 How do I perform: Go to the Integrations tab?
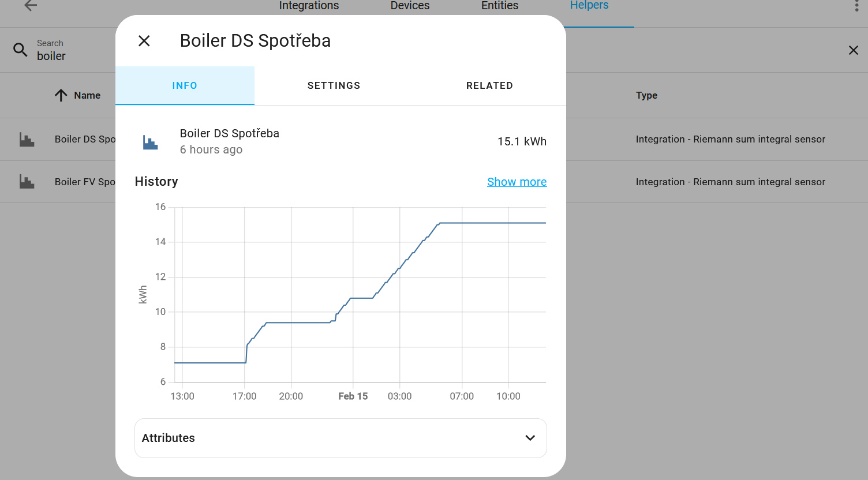click(x=309, y=6)
